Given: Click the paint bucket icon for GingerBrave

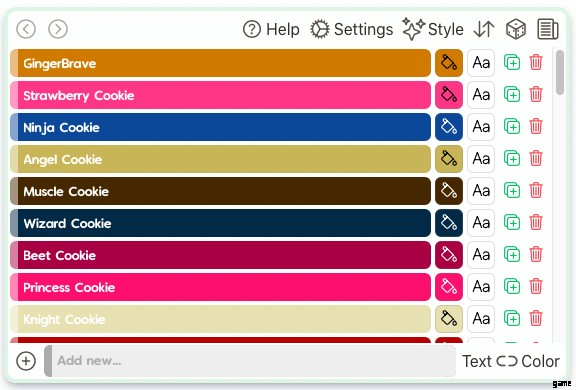Looking at the screenshot, I should [x=449, y=63].
